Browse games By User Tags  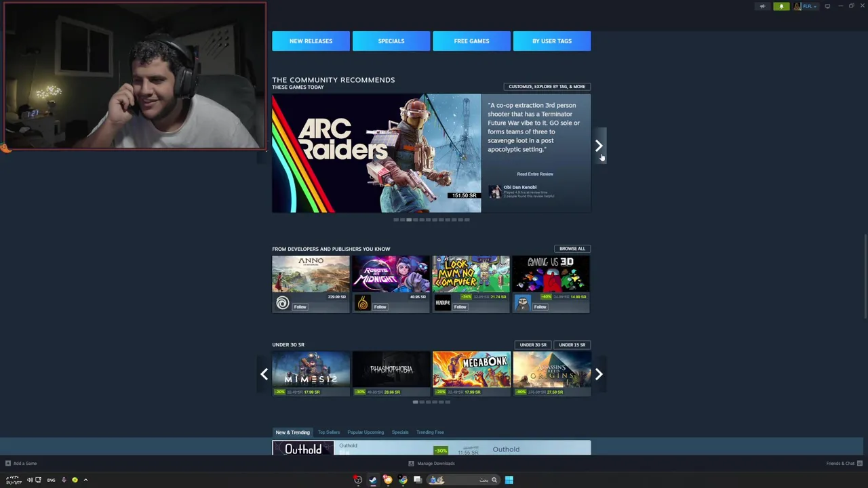[x=552, y=41]
